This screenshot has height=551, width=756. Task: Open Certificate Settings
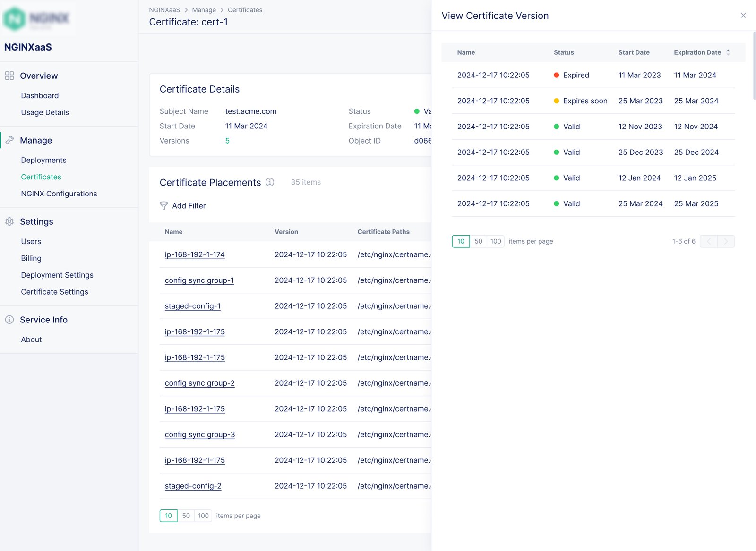54,292
